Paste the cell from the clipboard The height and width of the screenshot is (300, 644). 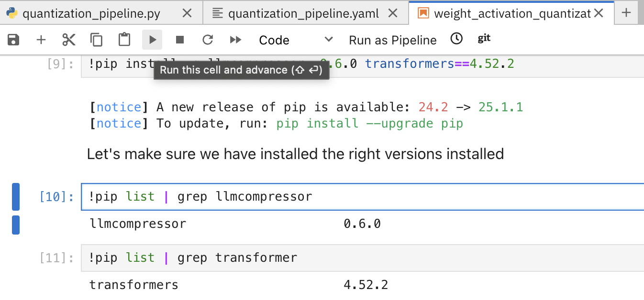(124, 40)
